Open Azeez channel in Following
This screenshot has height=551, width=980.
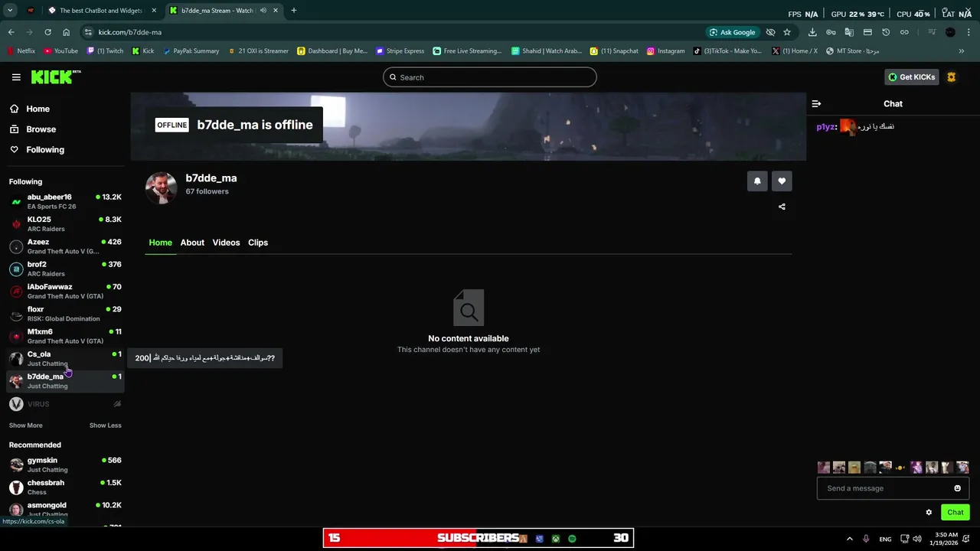pyautogui.click(x=65, y=246)
